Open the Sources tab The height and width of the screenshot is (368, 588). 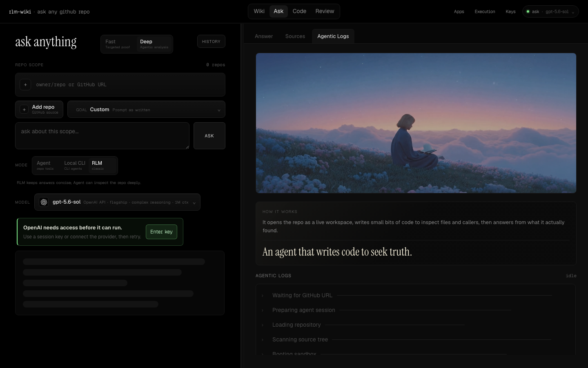295,36
